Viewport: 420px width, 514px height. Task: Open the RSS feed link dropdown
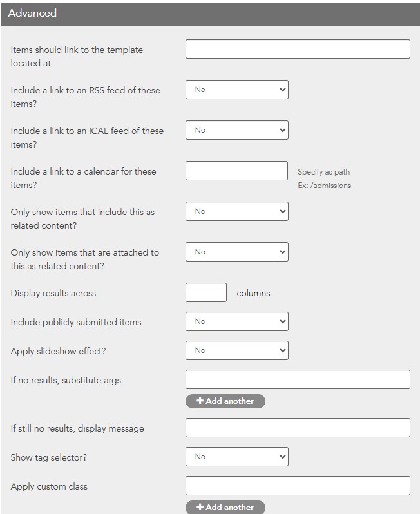(x=236, y=90)
